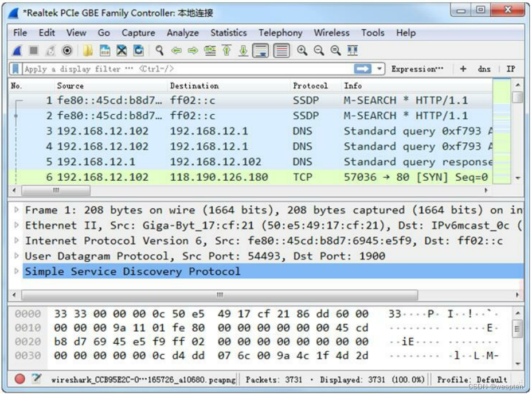Toggle auto scroll during live capture
The width and height of the screenshot is (532, 396).
click(261, 51)
